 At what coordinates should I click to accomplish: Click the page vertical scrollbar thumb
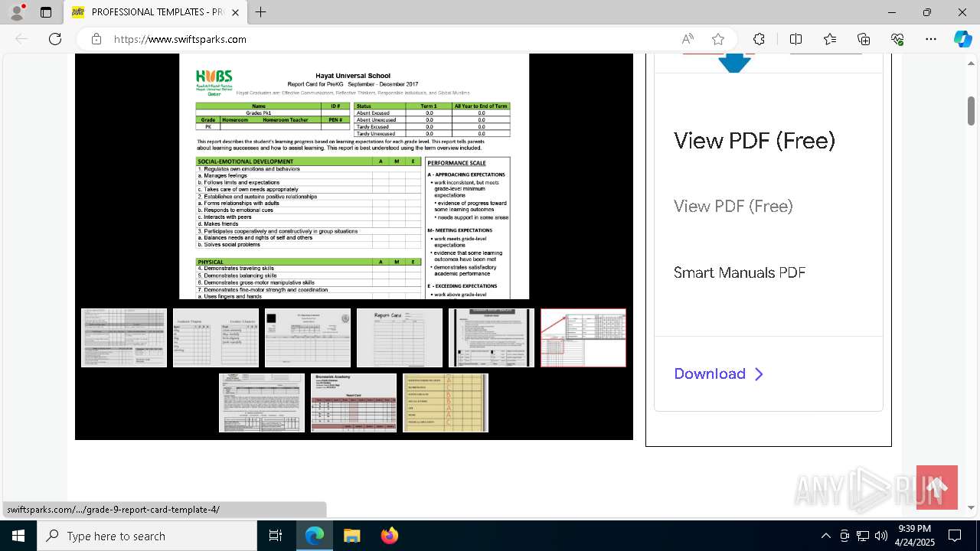coord(971,111)
